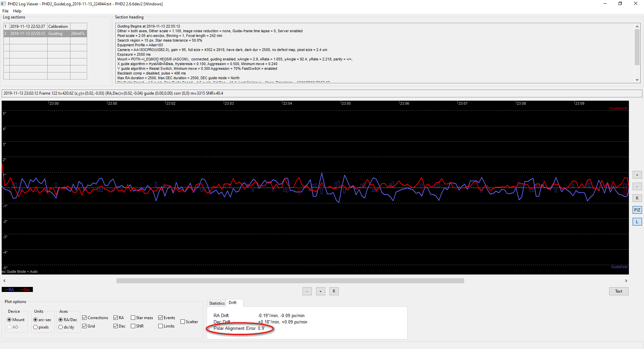
Task: Click the GuideNorth label on graph
Action: point(619,109)
